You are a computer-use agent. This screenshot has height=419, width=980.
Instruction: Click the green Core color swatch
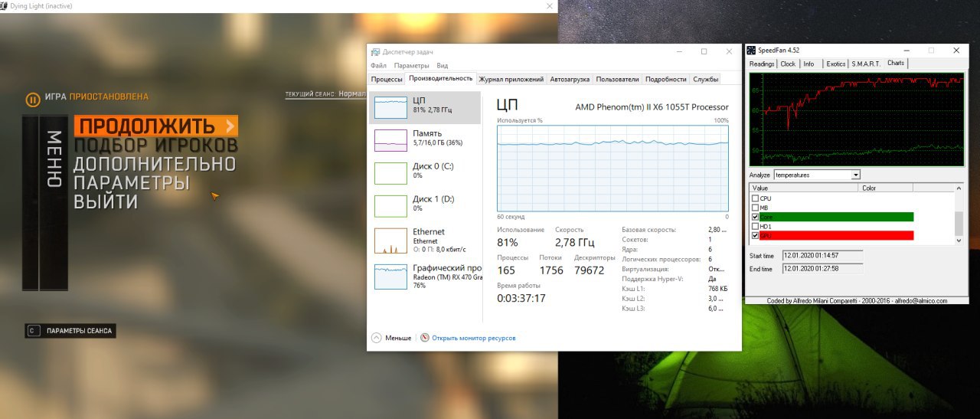pyautogui.click(x=837, y=217)
